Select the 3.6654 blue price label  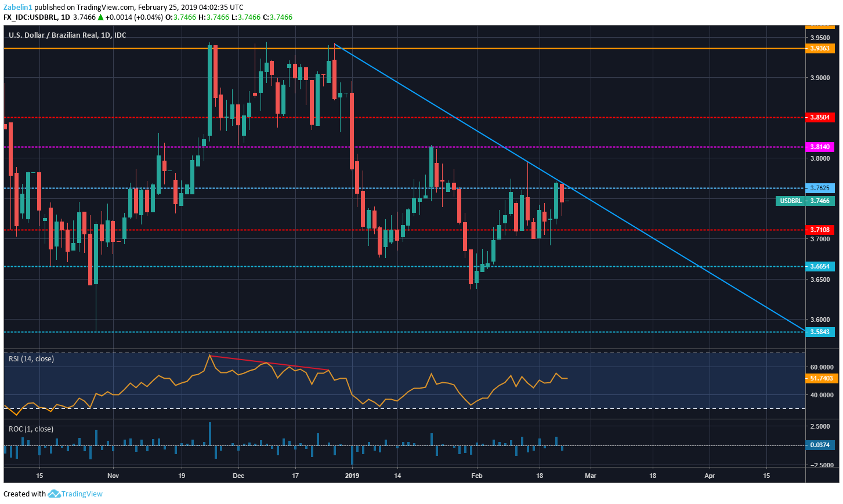(820, 266)
